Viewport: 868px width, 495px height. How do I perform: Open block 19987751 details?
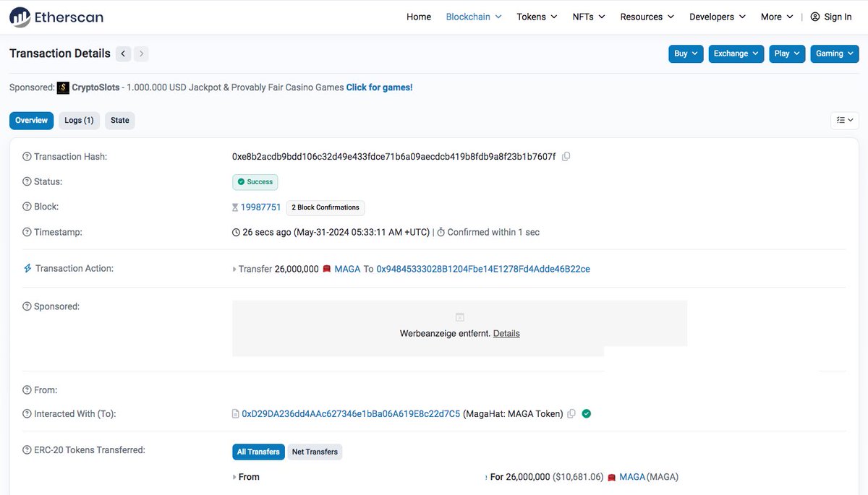[x=260, y=207]
